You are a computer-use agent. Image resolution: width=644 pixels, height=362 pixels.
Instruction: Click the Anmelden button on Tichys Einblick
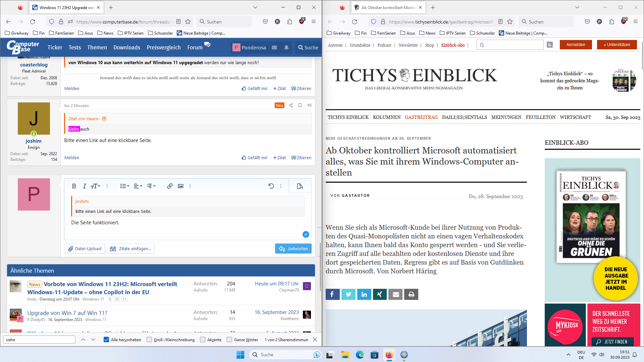pos(576,45)
